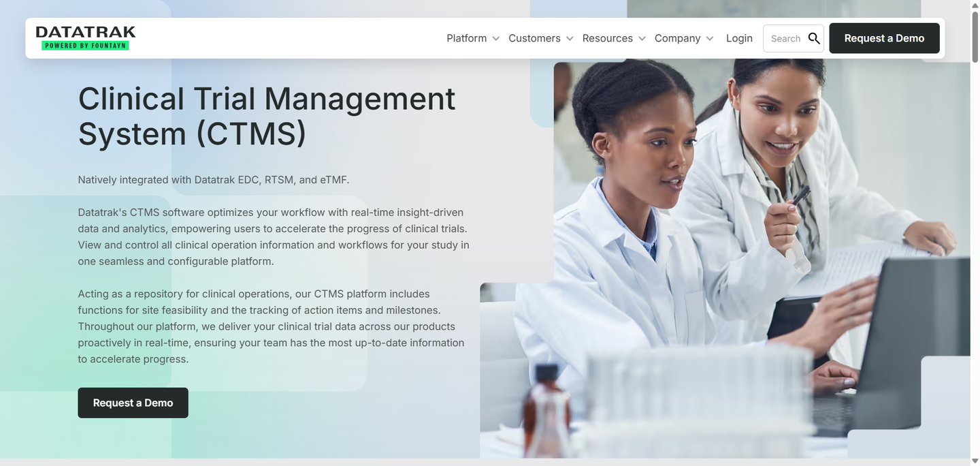Viewport: 980px width, 466px height.
Task: Click Request a Demo in header
Action: (x=884, y=38)
